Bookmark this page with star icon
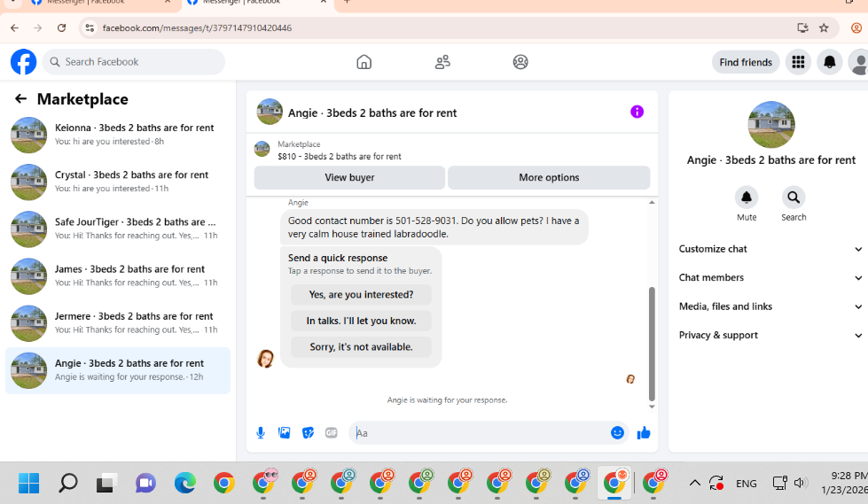The image size is (868, 504). 824,27
